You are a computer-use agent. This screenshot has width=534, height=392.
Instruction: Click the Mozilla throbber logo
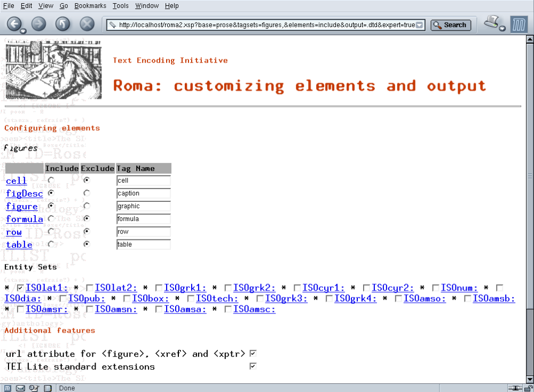[519, 25]
